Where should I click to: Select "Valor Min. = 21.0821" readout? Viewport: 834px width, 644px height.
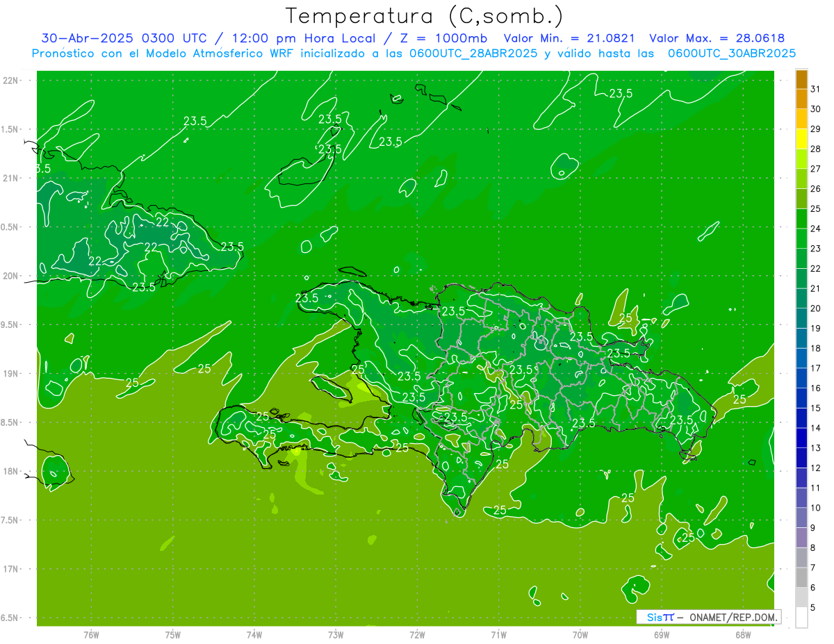[570, 38]
